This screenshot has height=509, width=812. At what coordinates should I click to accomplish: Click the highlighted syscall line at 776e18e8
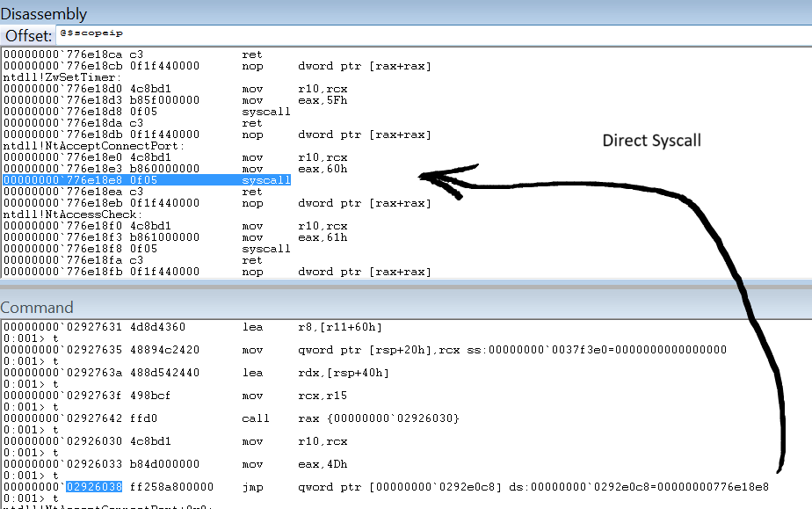click(147, 179)
